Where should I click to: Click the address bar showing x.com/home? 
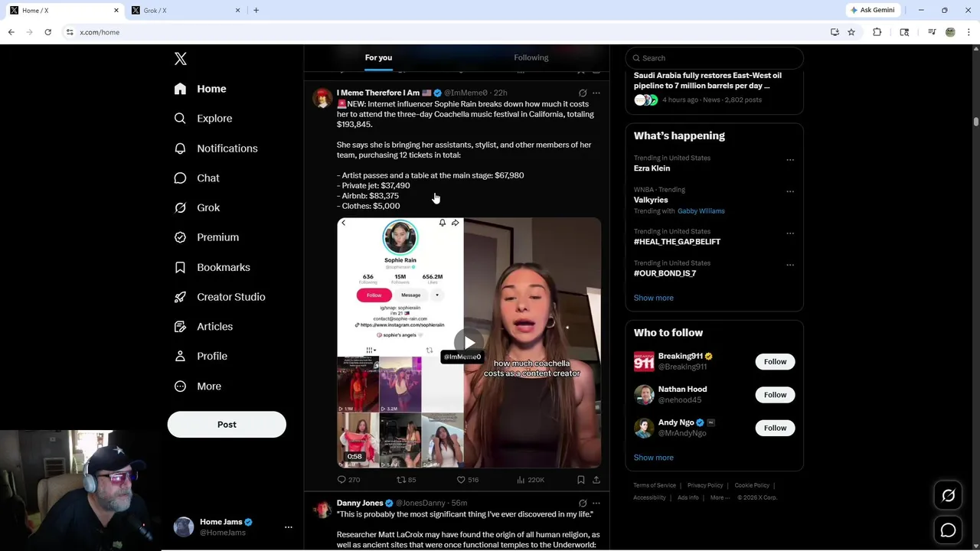pos(444,32)
